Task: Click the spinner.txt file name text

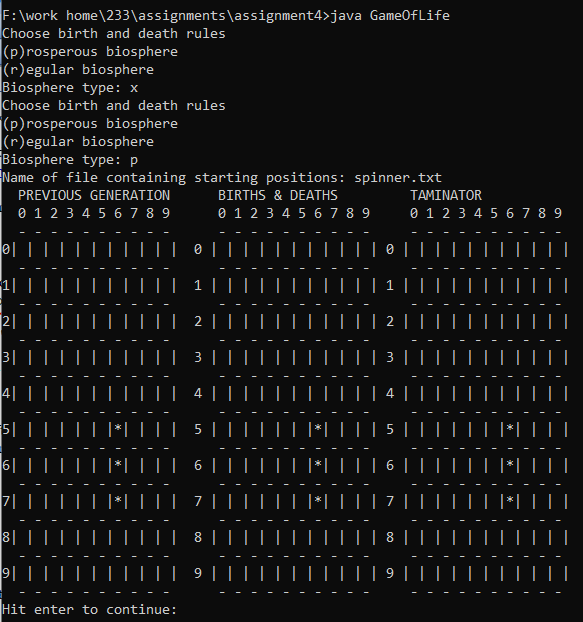Action: tap(398, 177)
